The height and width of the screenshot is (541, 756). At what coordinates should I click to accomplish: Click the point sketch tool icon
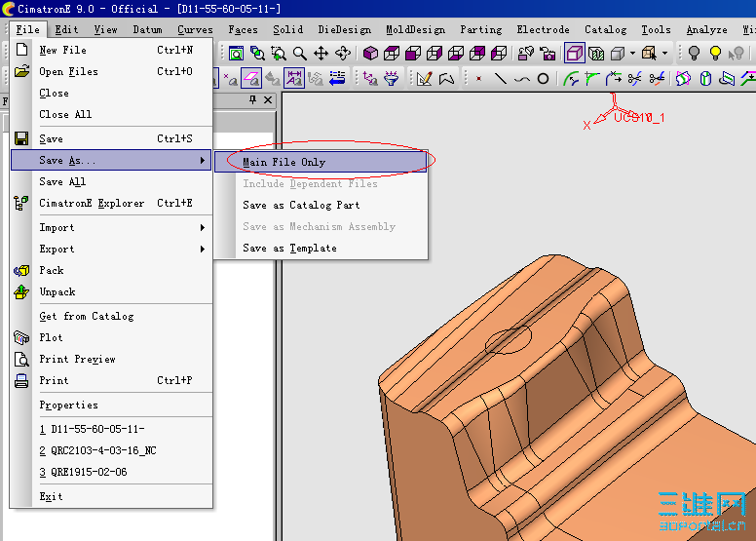pos(478,78)
